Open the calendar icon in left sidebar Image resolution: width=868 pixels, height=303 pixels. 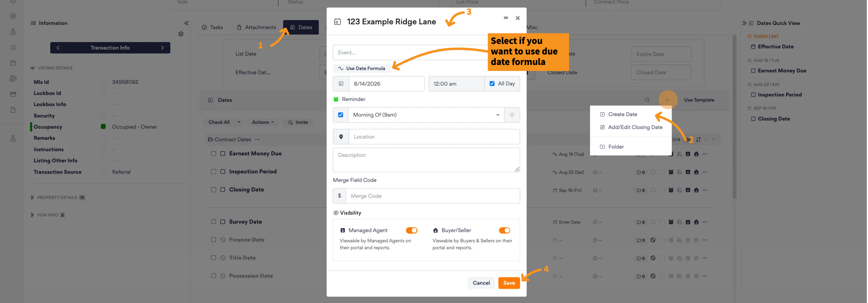pyautogui.click(x=13, y=63)
